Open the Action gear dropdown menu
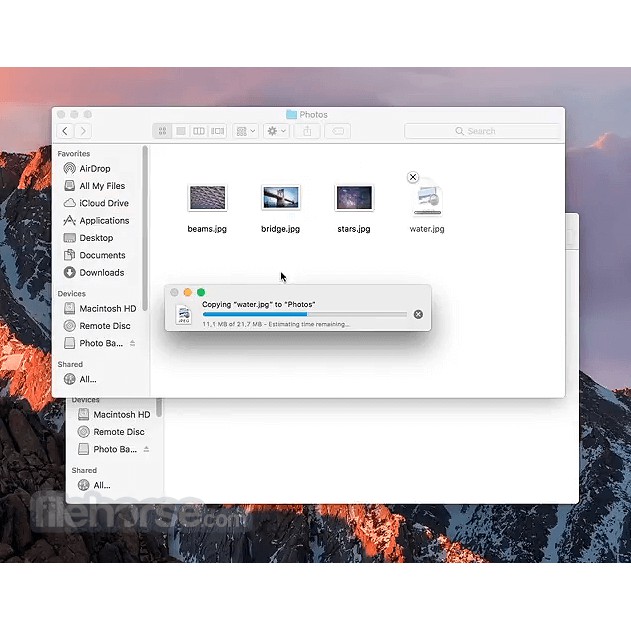 tap(276, 131)
